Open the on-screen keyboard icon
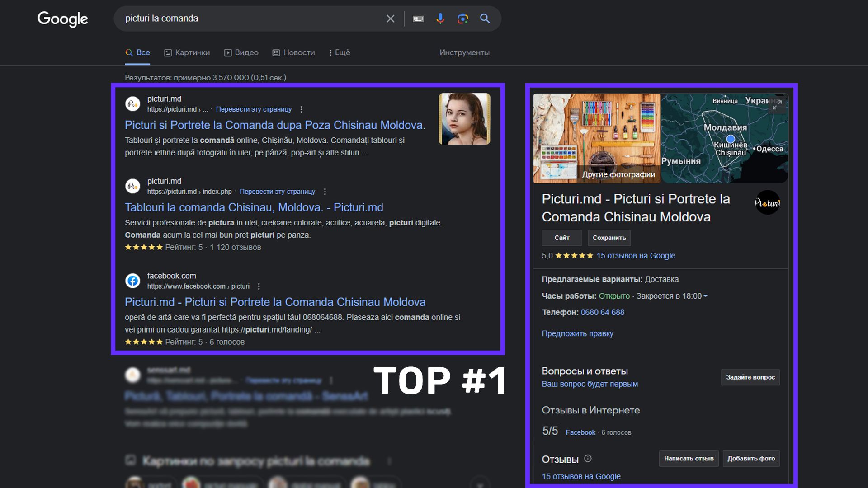 coord(418,19)
